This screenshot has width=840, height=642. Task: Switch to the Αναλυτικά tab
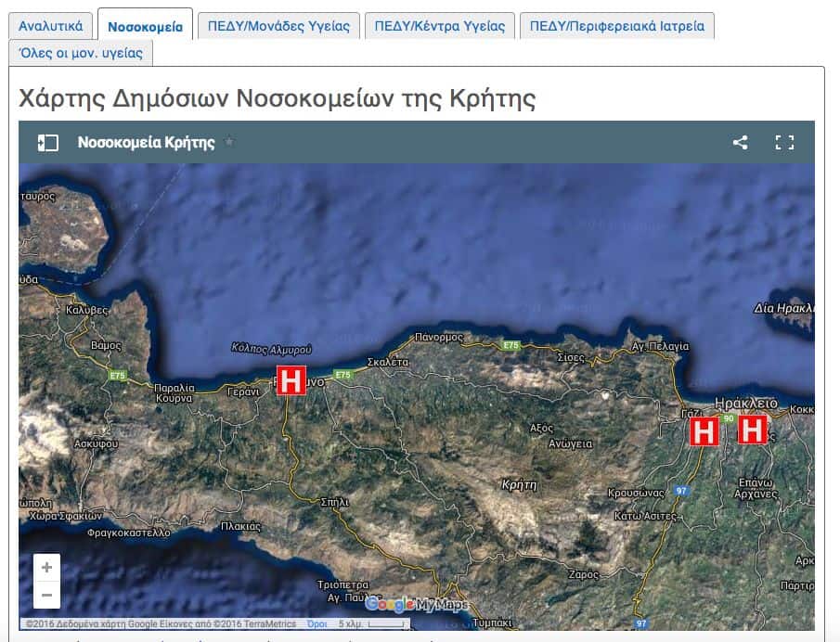(x=51, y=25)
